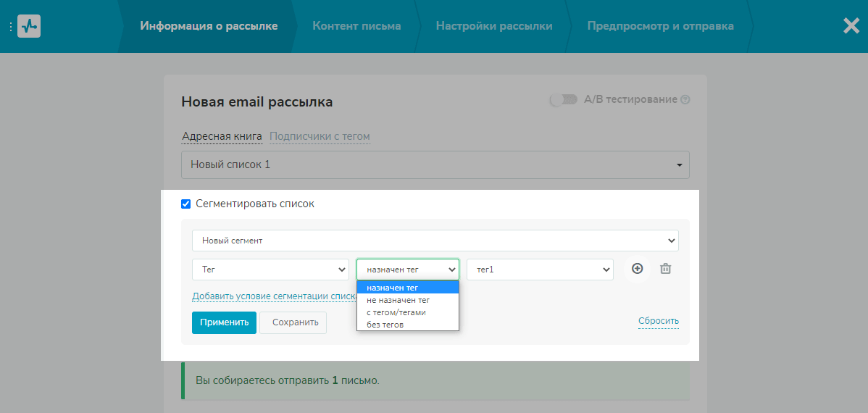Go to 'Контент письма' step
This screenshot has height=413, width=868.
coord(356,26)
